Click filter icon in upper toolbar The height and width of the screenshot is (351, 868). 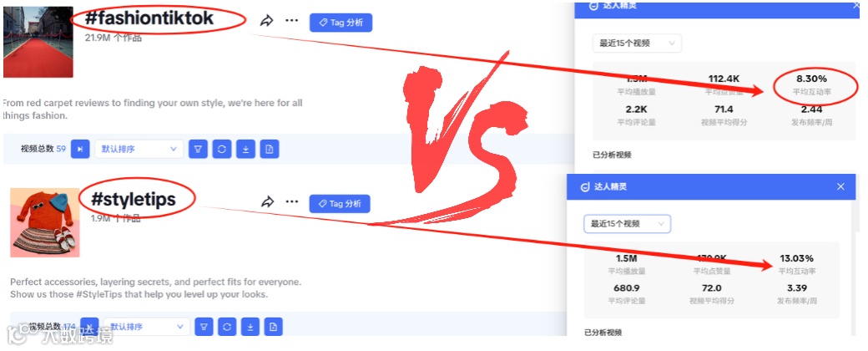point(198,149)
